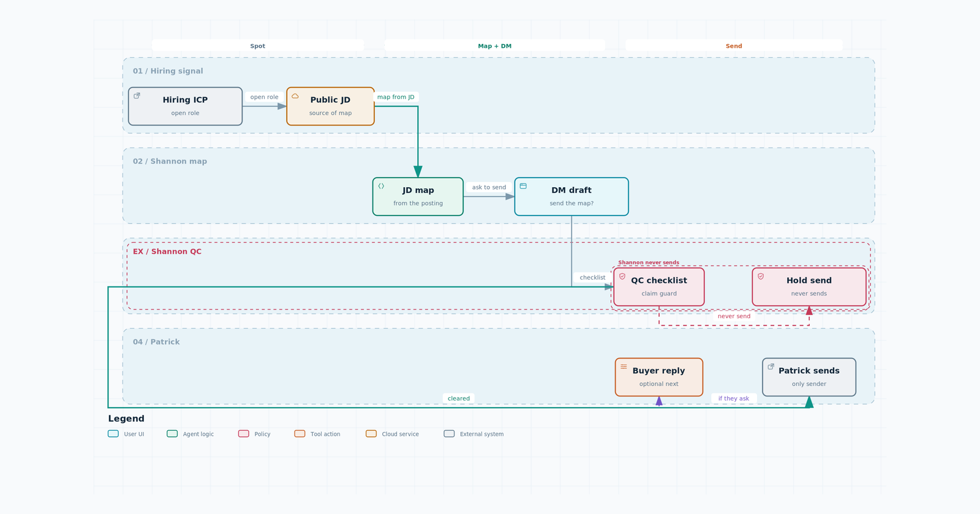Click the external-link icon in Hiring ICP node

click(x=137, y=95)
